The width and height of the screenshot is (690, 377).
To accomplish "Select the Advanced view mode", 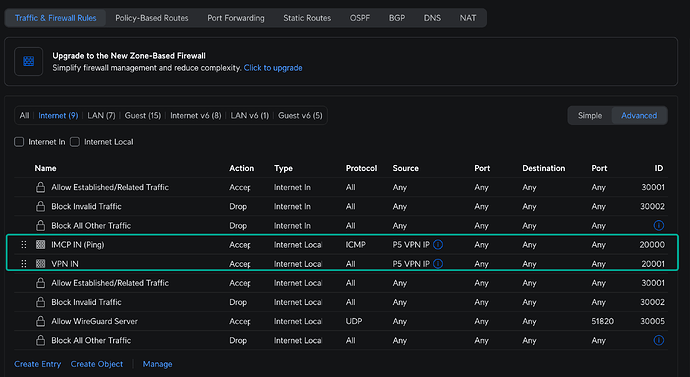I will pyautogui.click(x=639, y=115).
